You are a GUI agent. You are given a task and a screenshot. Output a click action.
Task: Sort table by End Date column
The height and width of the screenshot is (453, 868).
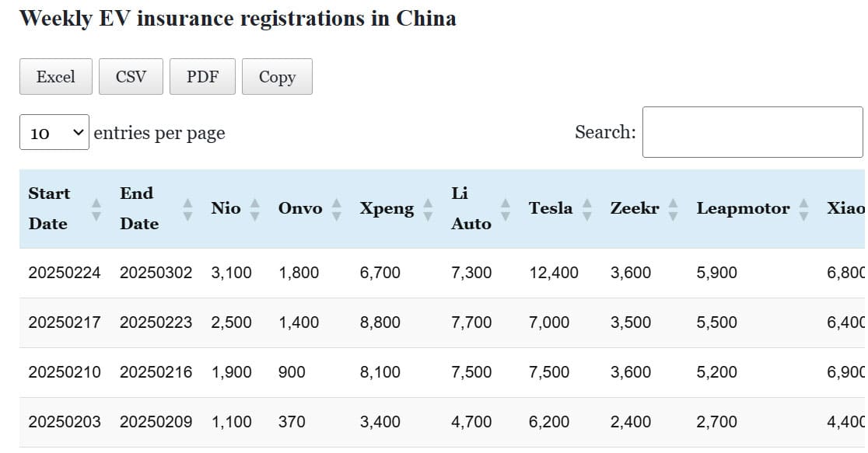pos(187,208)
